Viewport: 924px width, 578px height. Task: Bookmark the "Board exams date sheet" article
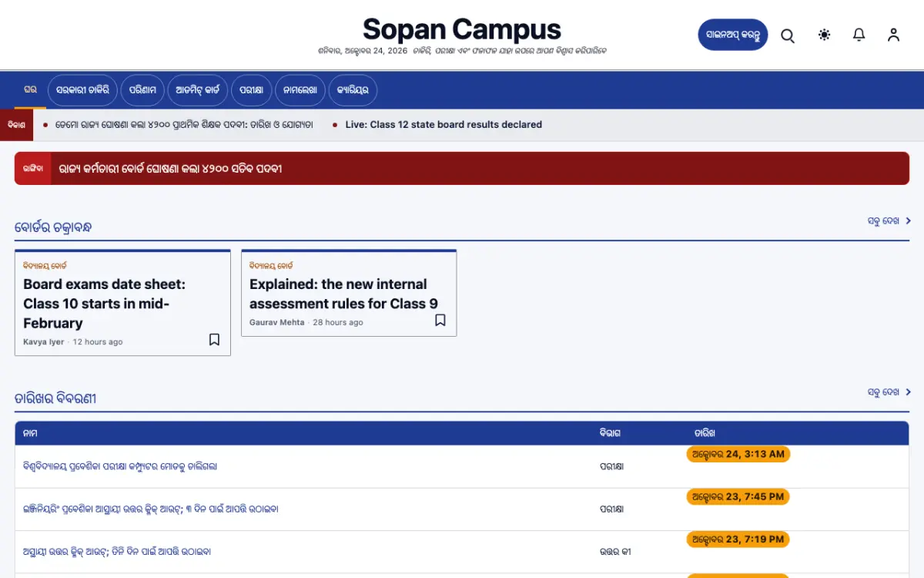pyautogui.click(x=215, y=340)
